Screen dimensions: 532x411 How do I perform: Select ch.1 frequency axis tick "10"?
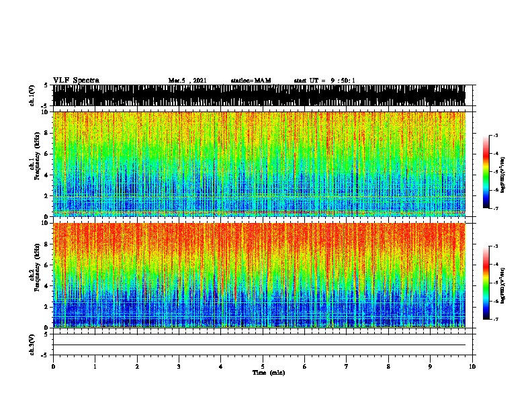[45, 112]
